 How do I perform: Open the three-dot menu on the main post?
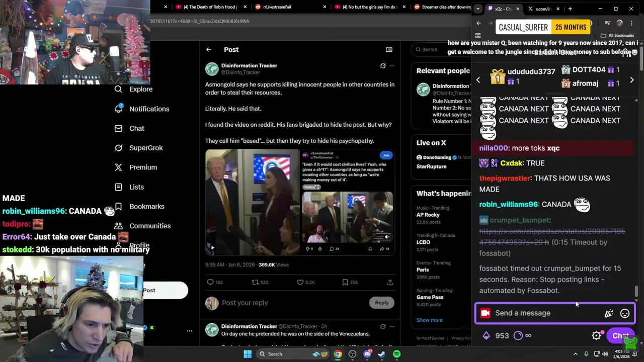pyautogui.click(x=392, y=66)
